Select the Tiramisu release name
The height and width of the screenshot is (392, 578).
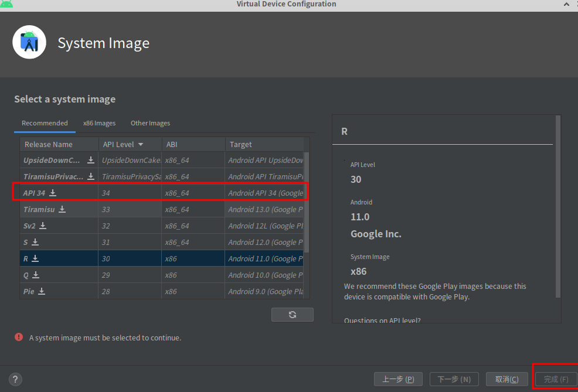coord(39,209)
